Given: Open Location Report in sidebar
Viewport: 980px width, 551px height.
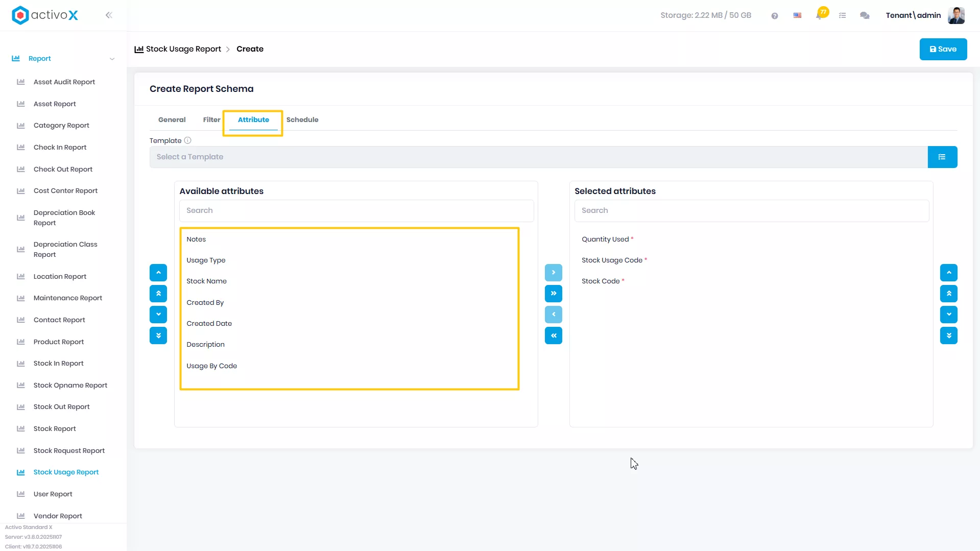Looking at the screenshot, I should coord(60,277).
